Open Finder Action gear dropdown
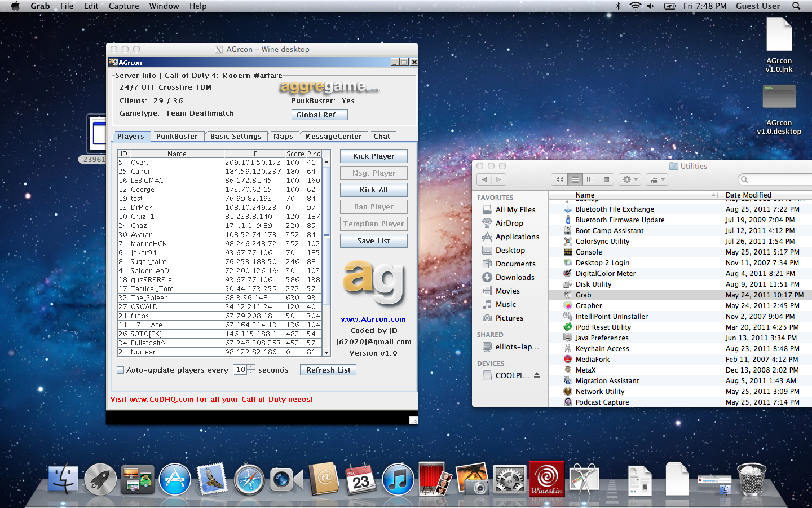Screen dimensions: 812x508 [630, 179]
